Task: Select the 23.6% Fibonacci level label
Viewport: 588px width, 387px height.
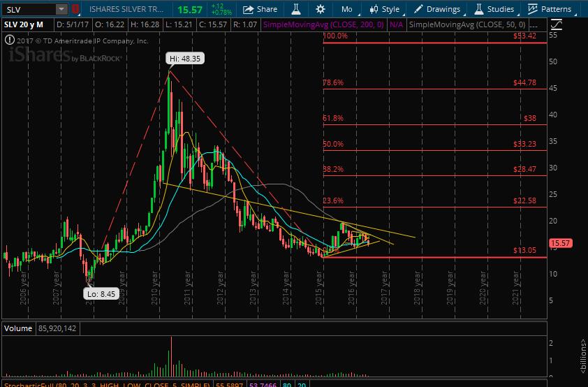Action: 333,200
